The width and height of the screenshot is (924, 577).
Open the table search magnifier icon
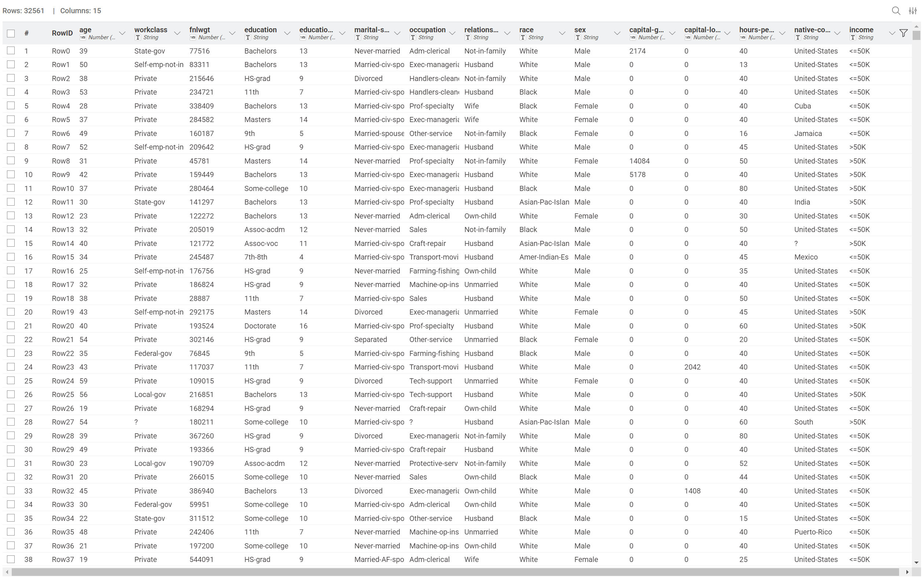[x=895, y=11]
